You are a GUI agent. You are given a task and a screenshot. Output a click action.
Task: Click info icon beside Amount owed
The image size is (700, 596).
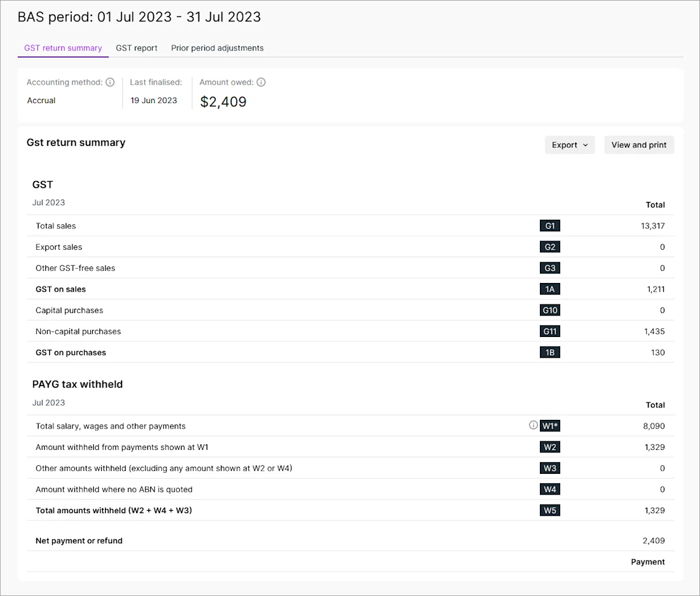(261, 82)
